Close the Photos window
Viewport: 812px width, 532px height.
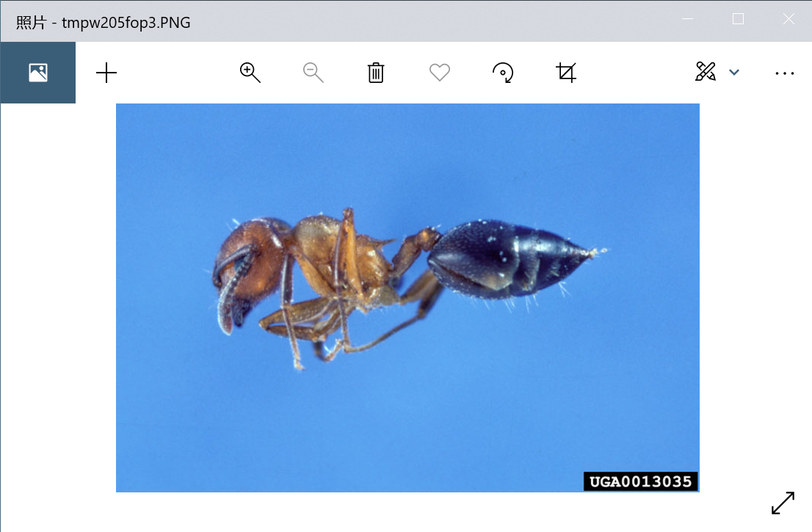(789, 19)
